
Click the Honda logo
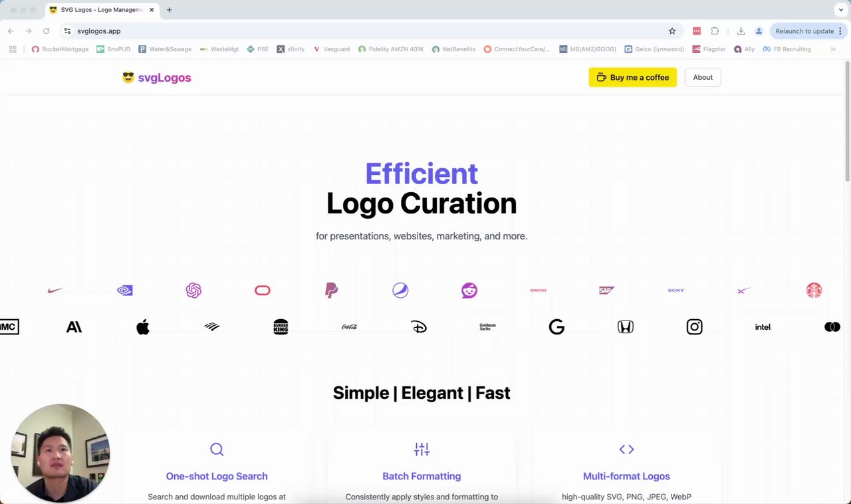tap(626, 326)
